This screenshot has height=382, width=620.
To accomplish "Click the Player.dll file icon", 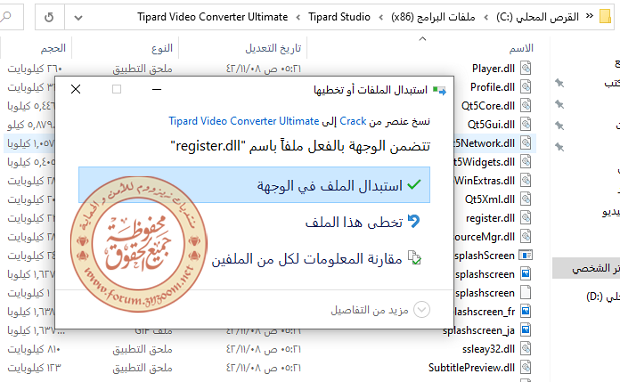I will pos(525,68).
